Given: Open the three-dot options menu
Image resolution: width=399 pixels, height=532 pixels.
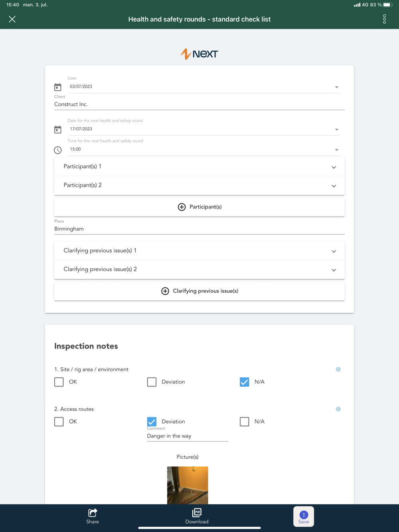Looking at the screenshot, I should [x=384, y=19].
